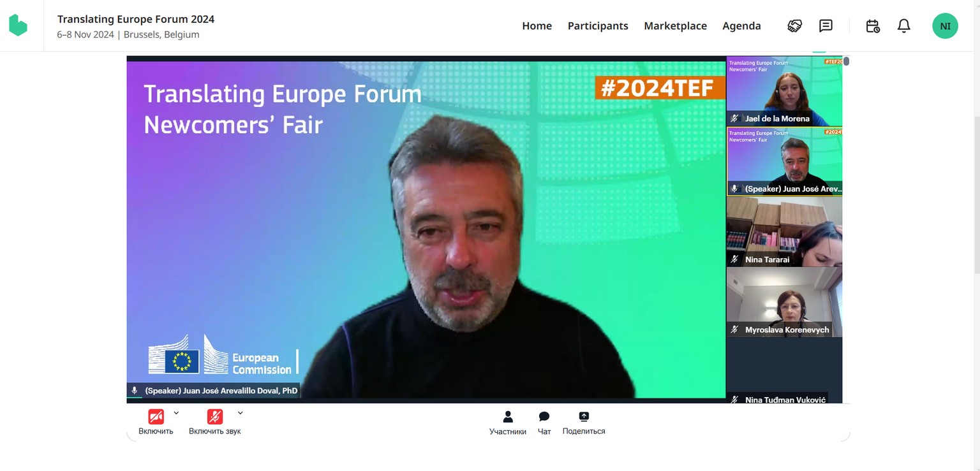Click the Поделиться share screen button

point(584,423)
